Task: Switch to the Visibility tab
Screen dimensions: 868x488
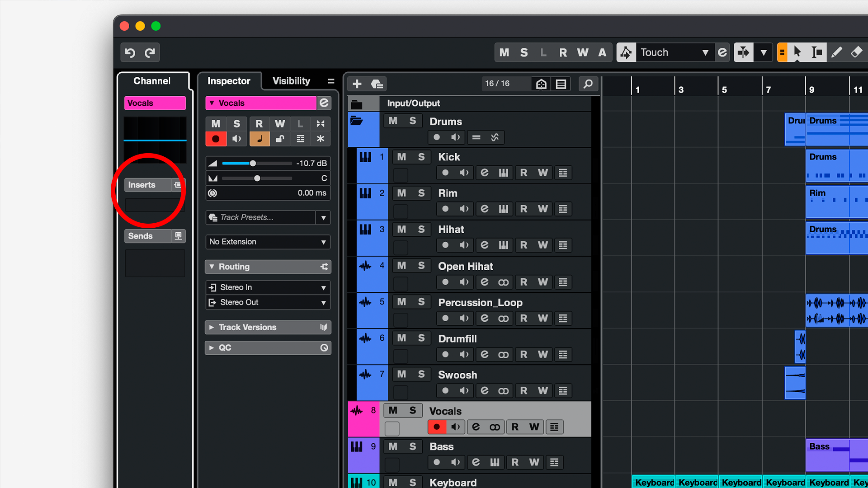Action: pyautogui.click(x=291, y=81)
